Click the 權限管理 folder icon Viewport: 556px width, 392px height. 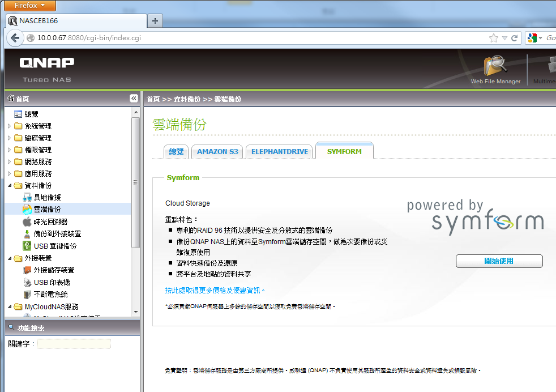click(x=18, y=150)
